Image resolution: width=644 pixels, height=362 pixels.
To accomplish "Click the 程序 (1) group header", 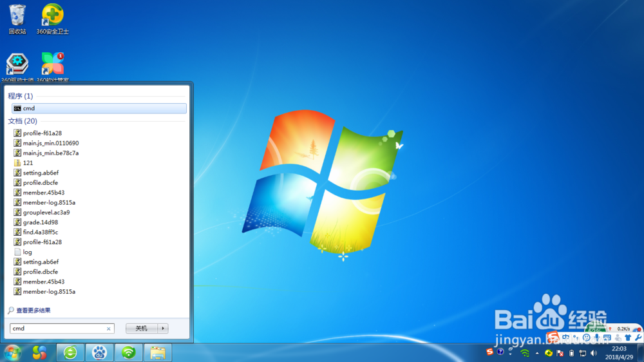I will (21, 96).
